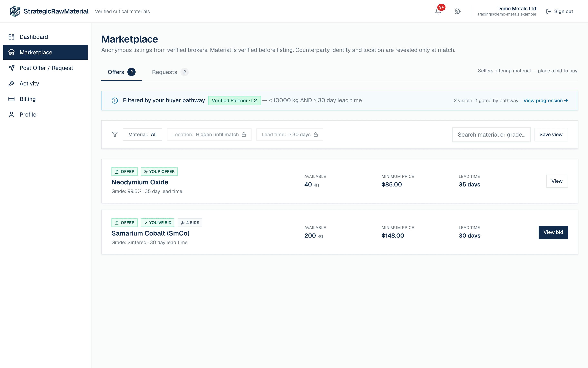Screen dimensions: 588x368
Task: Click the StrategicRawMaterial brand name
Action: [x=56, y=11]
